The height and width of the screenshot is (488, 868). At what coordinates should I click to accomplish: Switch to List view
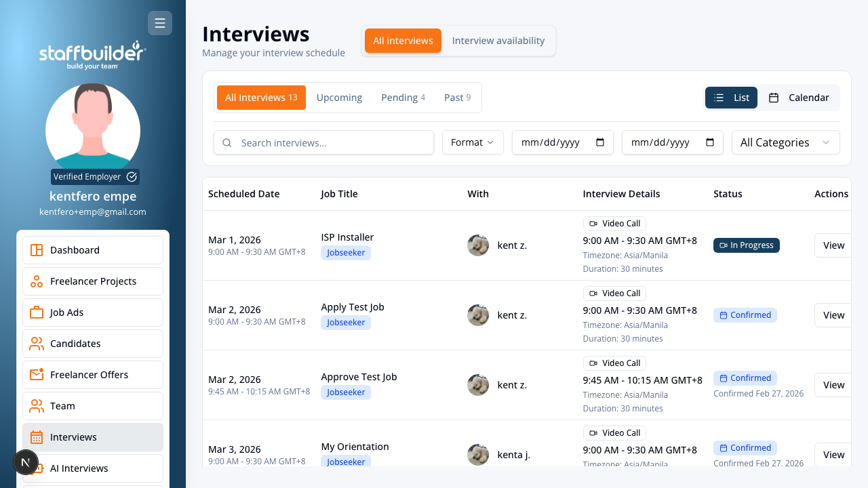[x=731, y=98]
